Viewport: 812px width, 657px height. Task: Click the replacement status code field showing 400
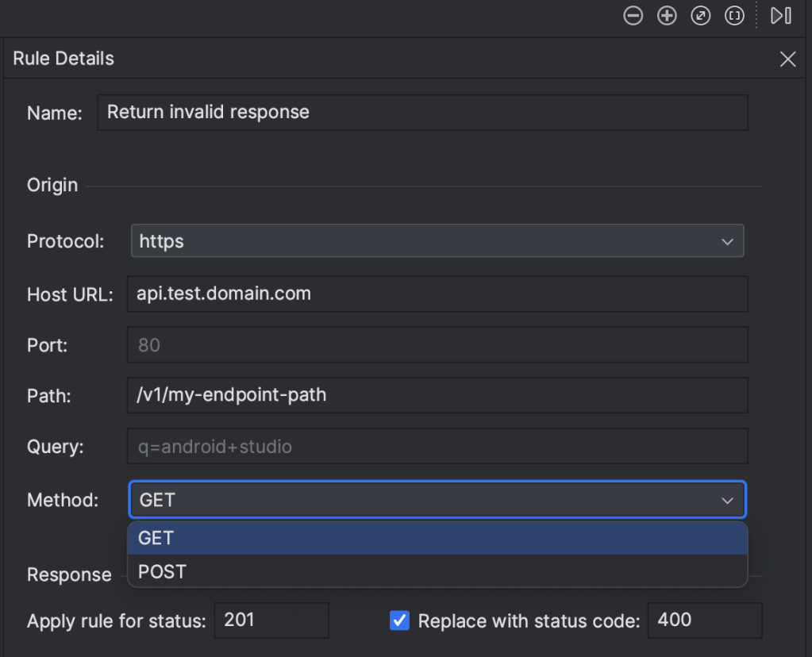704,620
